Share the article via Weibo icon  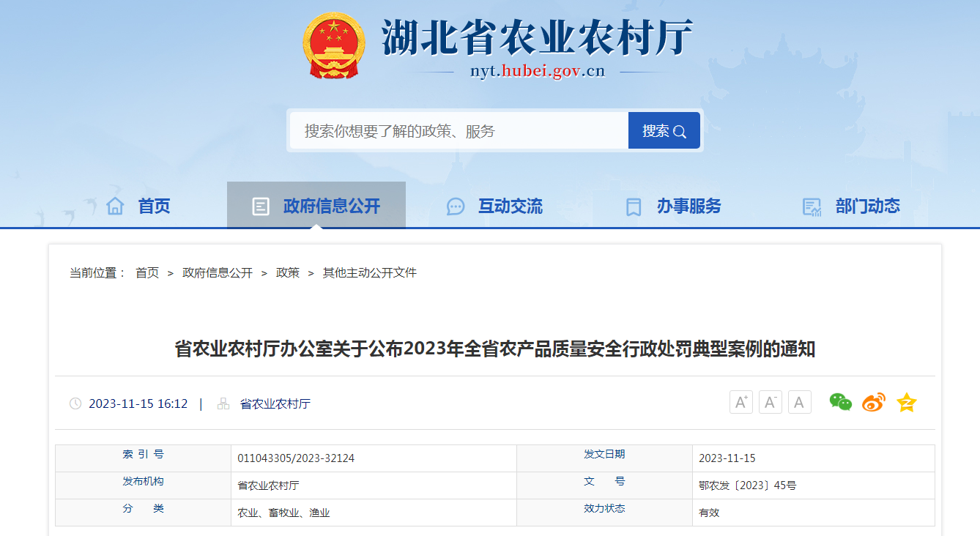click(x=873, y=402)
